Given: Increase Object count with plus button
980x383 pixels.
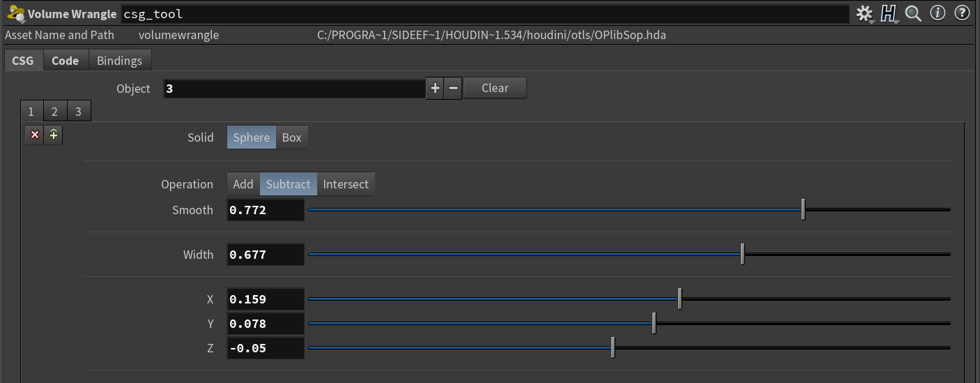Looking at the screenshot, I should (x=435, y=88).
